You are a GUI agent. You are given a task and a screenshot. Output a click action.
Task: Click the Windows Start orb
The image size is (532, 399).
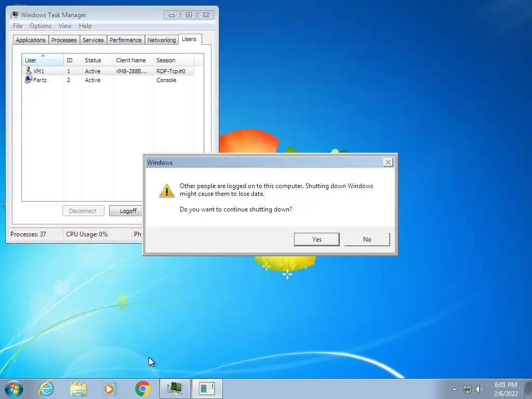[14, 389]
